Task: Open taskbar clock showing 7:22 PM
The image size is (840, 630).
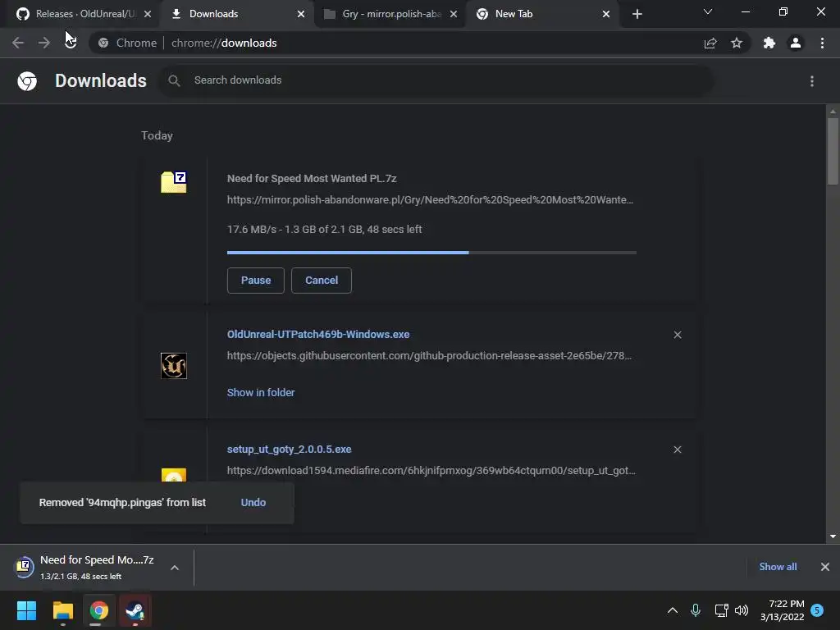Action: [x=782, y=610]
